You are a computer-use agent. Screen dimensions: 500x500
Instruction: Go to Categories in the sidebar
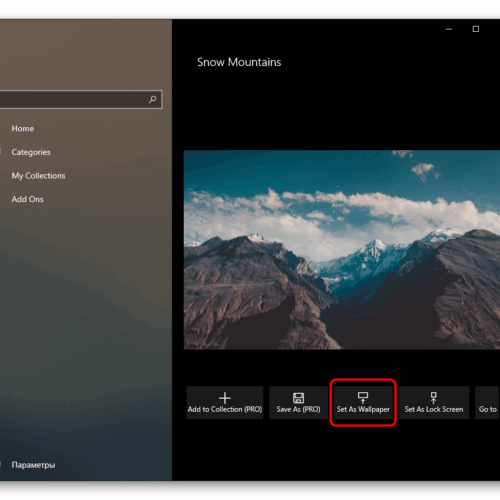coord(31,152)
